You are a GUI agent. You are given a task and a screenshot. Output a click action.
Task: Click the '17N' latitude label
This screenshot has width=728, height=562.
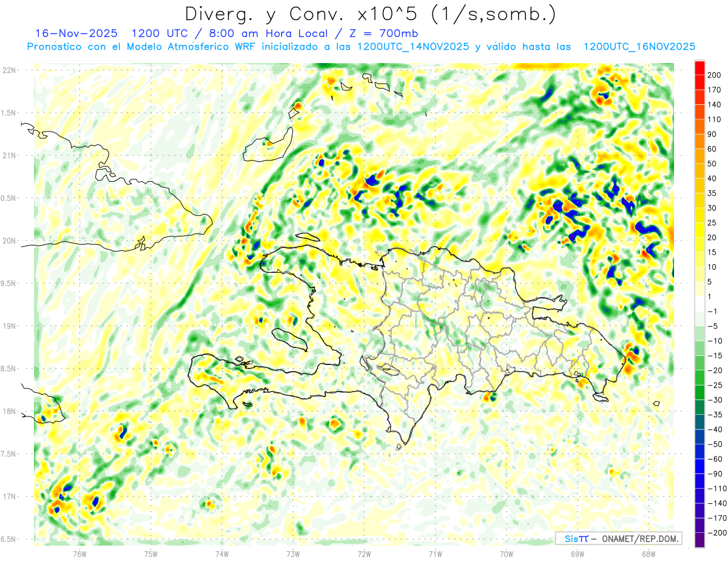point(9,497)
